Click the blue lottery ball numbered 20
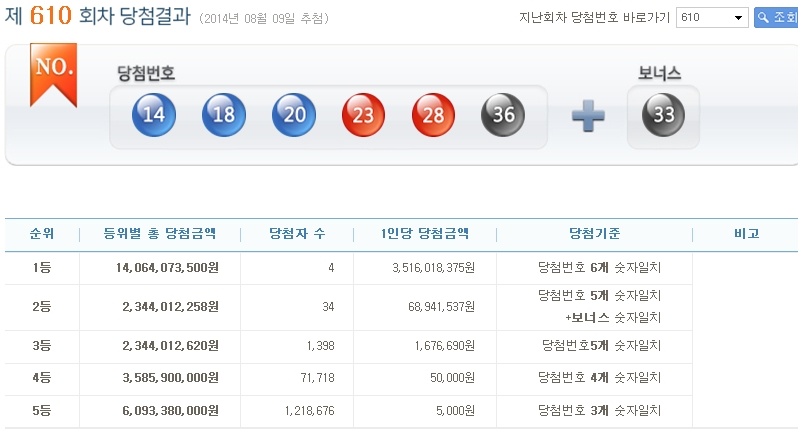This screenshot has width=798, height=436. (x=294, y=115)
